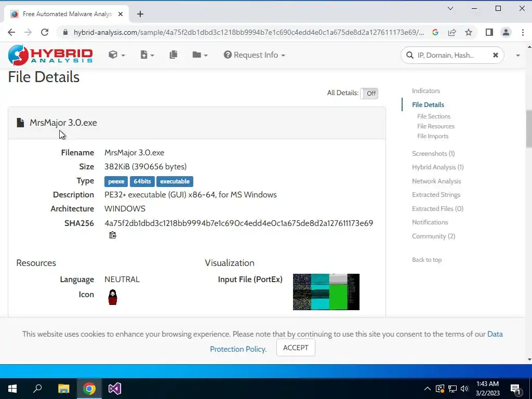Reload the page

45,32
